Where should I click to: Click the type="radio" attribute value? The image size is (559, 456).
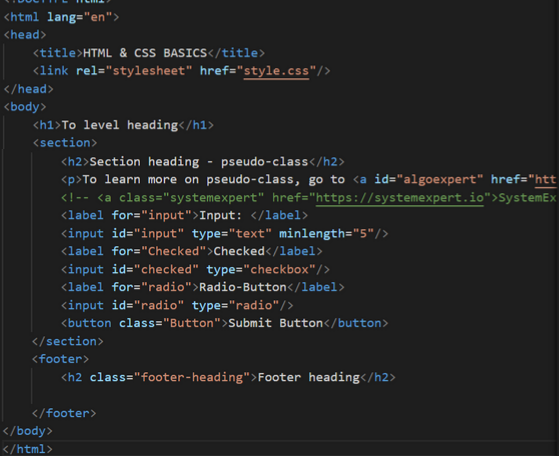[253, 305]
